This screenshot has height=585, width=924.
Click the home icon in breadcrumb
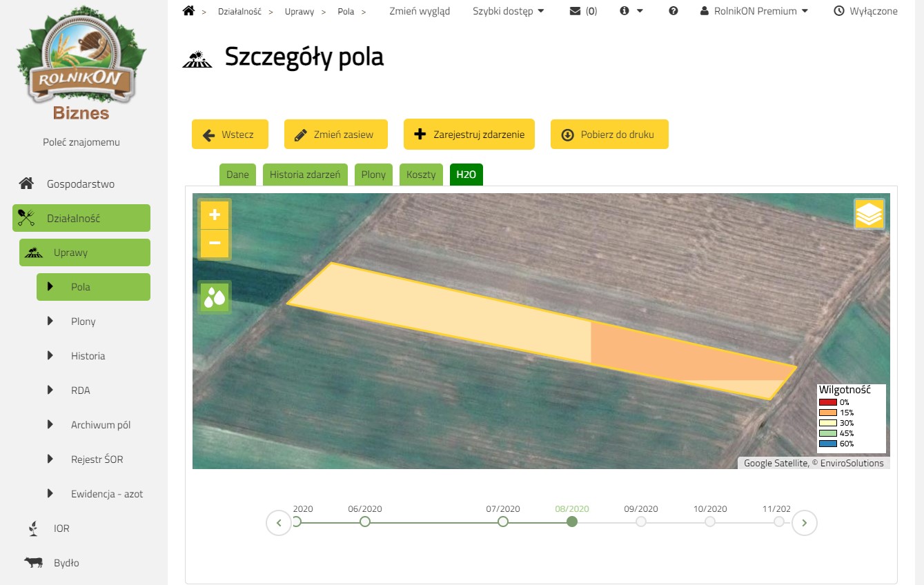188,11
